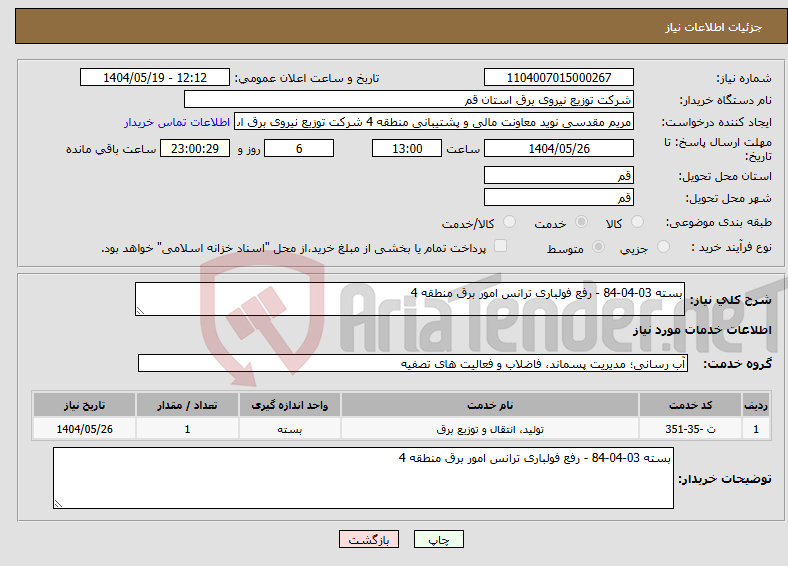Click the ساعت باقی مانده label

click(111, 149)
